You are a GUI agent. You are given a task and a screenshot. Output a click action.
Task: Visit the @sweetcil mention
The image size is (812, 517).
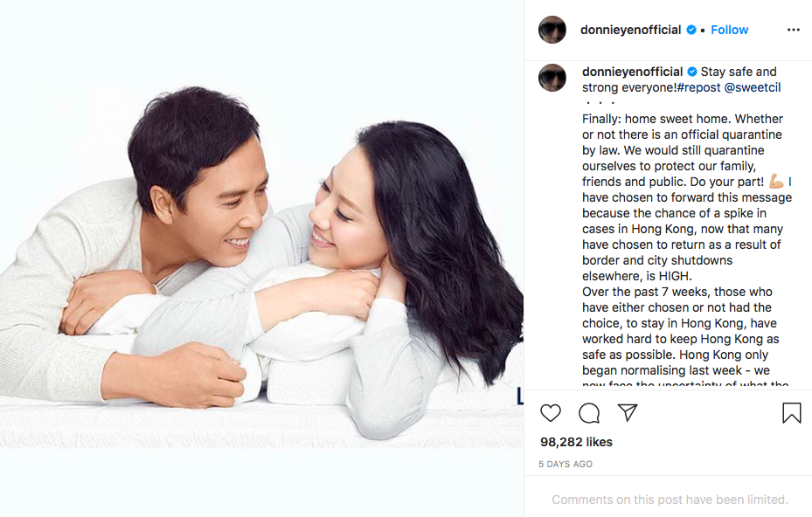(753, 87)
